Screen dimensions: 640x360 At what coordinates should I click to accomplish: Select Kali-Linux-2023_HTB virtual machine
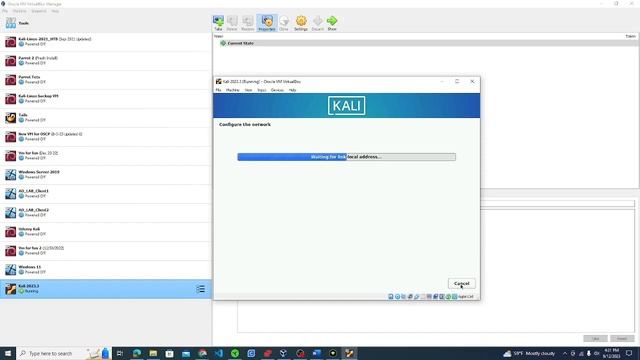(x=106, y=42)
